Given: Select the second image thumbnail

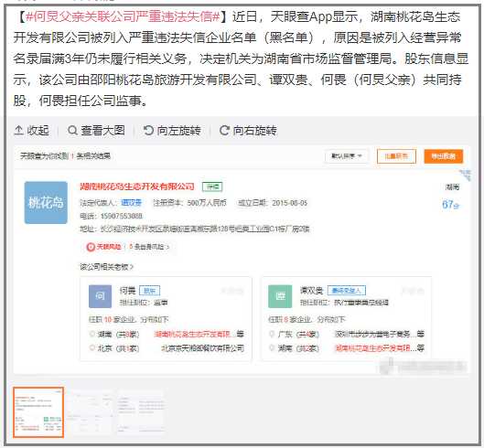Looking at the screenshot, I should (x=91, y=412).
